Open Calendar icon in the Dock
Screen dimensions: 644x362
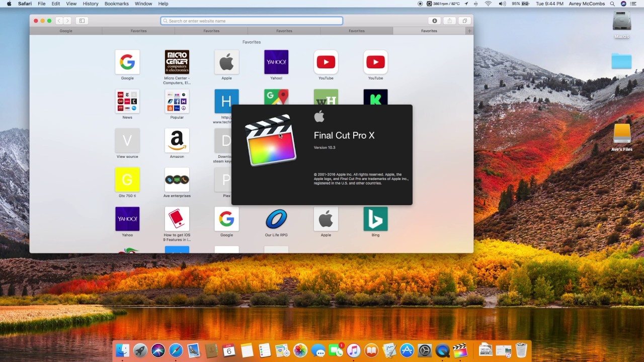click(229, 350)
